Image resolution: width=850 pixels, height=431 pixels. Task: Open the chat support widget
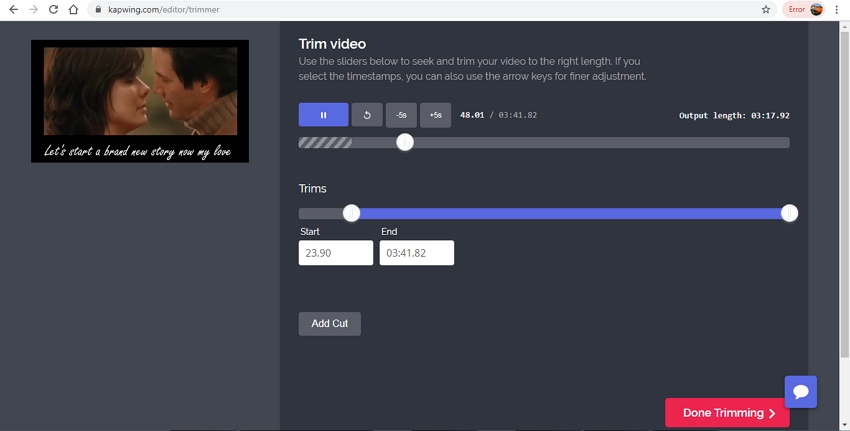pos(800,392)
